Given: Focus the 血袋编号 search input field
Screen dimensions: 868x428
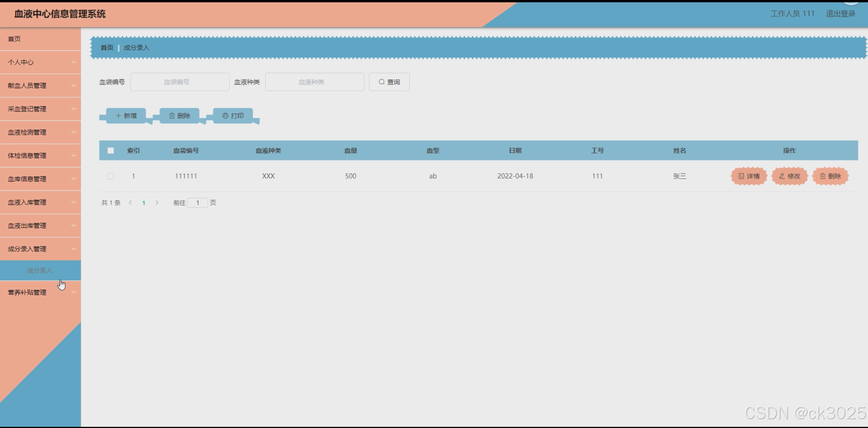Looking at the screenshot, I should click(180, 82).
